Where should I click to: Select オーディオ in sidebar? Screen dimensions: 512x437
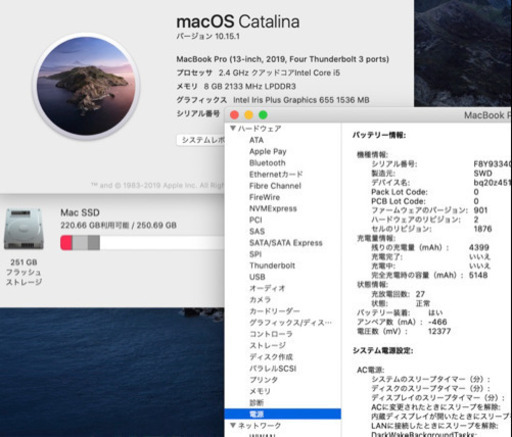coord(267,288)
